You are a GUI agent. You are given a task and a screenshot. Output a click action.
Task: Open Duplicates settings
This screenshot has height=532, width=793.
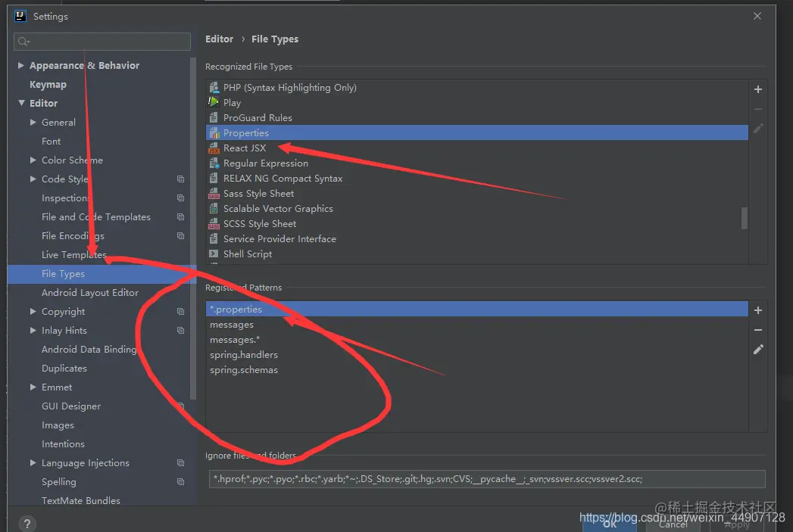(x=64, y=369)
